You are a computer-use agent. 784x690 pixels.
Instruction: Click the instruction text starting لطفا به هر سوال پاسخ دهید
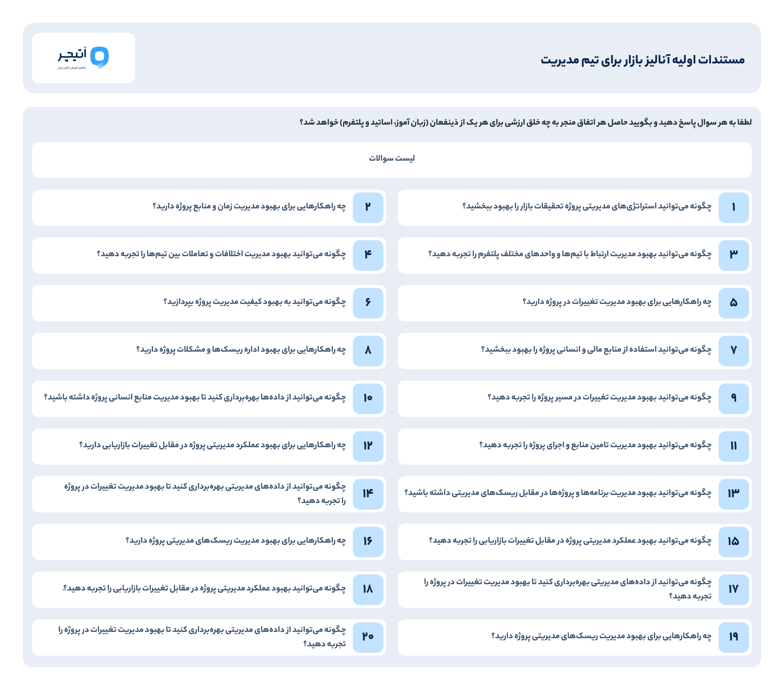tap(526, 122)
